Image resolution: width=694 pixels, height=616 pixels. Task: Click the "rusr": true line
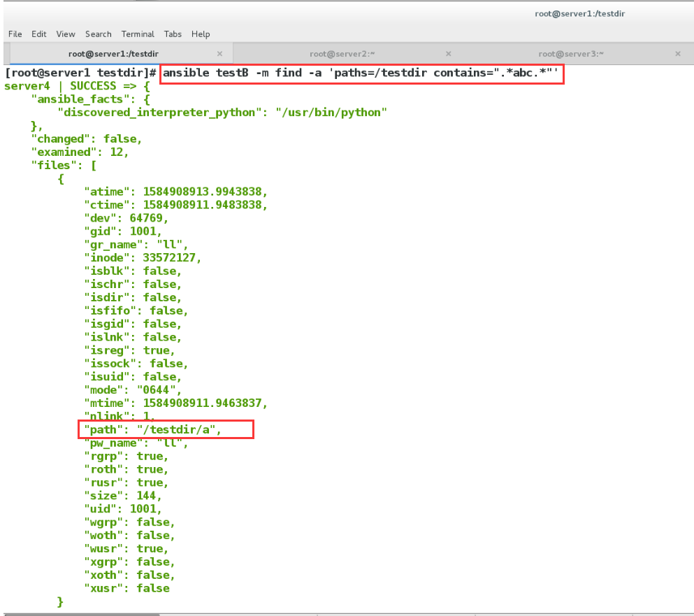click(x=126, y=482)
